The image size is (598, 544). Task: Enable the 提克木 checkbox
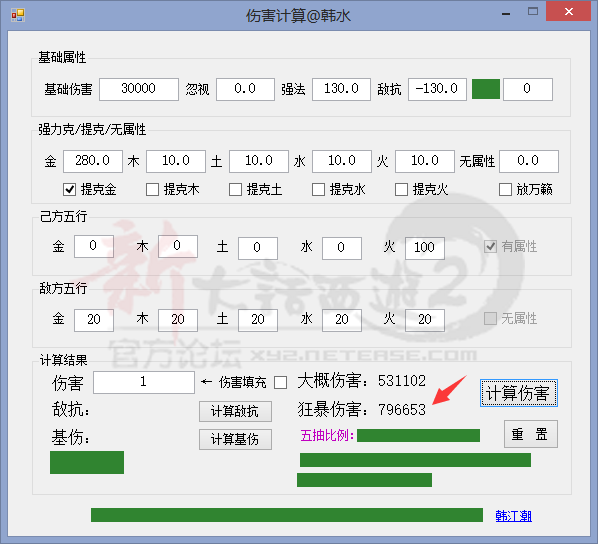point(153,189)
